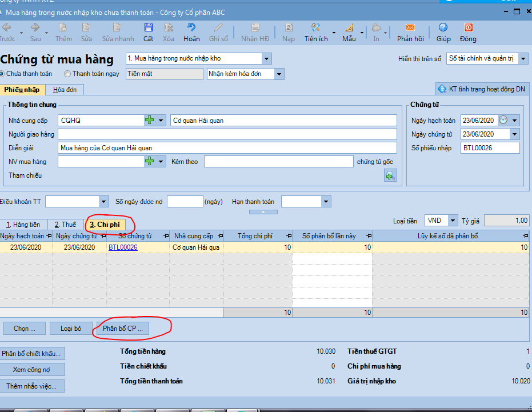
Task: Expand the purchase type dropdown
Action: pos(267,58)
